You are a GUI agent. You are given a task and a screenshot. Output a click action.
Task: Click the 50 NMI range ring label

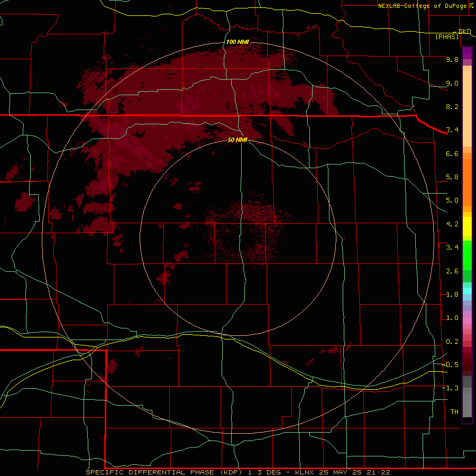pyautogui.click(x=237, y=140)
